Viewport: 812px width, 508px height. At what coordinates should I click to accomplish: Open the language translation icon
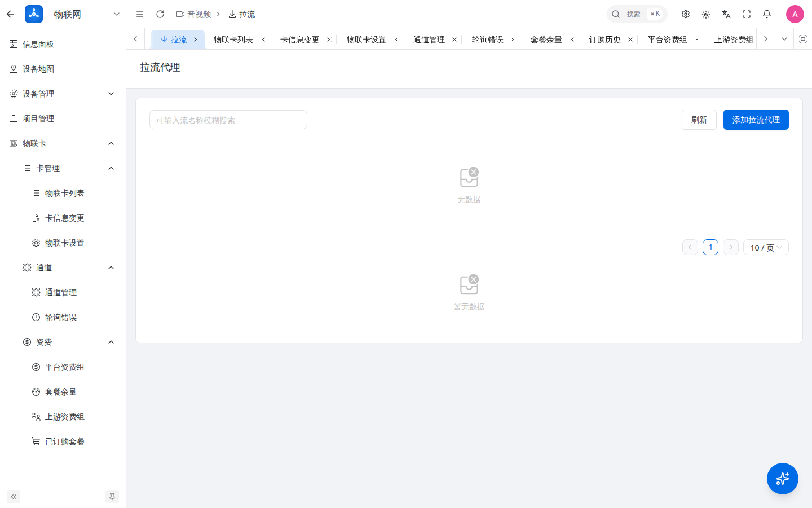click(726, 14)
